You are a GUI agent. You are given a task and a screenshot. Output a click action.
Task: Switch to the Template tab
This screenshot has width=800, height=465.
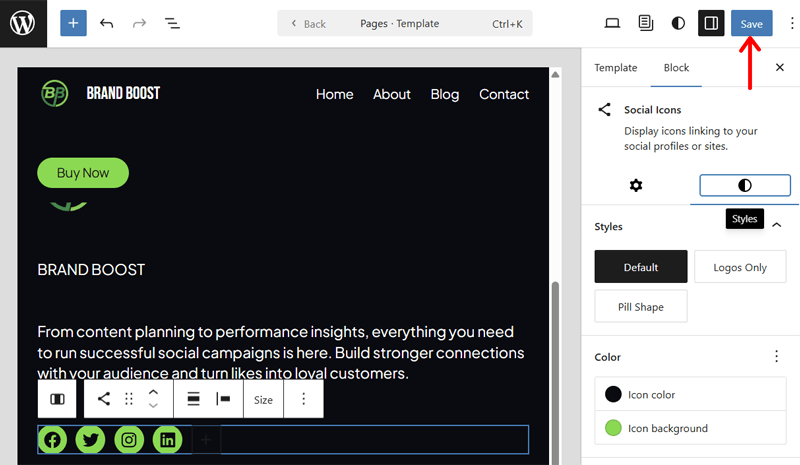[x=616, y=68]
